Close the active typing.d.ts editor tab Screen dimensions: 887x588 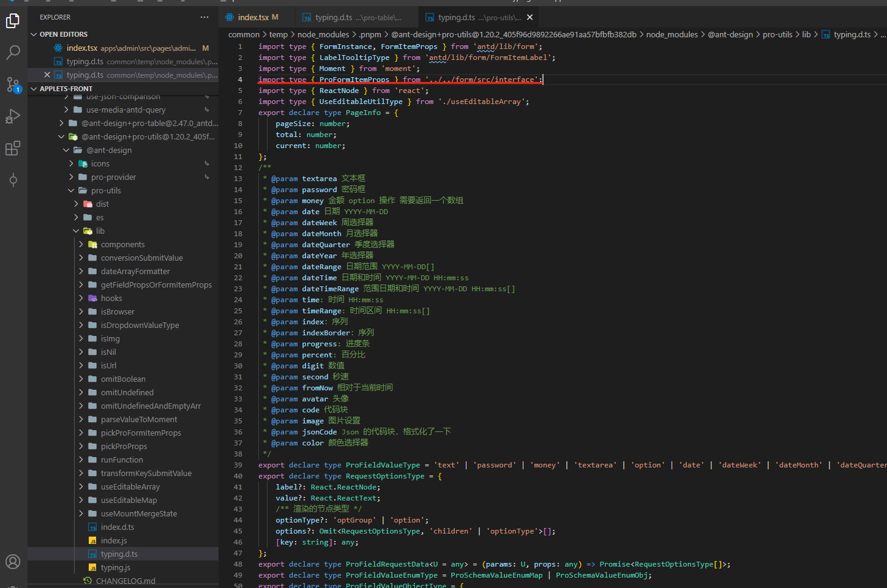click(x=530, y=17)
